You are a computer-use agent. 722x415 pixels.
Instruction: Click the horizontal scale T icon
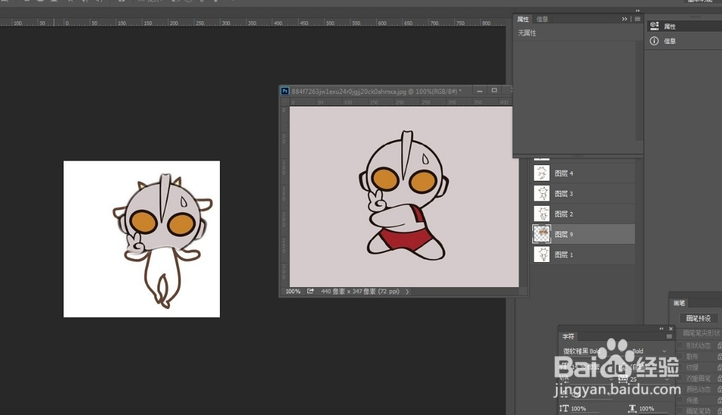pos(632,409)
